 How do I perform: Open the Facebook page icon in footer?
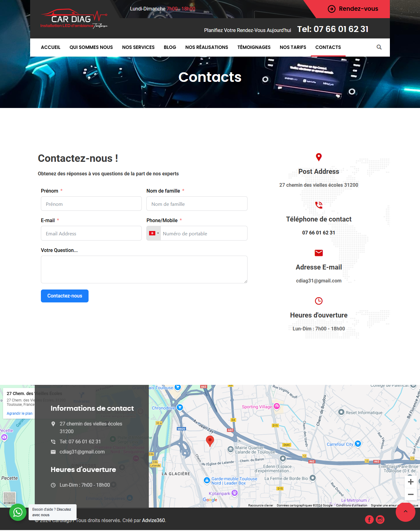click(x=369, y=520)
